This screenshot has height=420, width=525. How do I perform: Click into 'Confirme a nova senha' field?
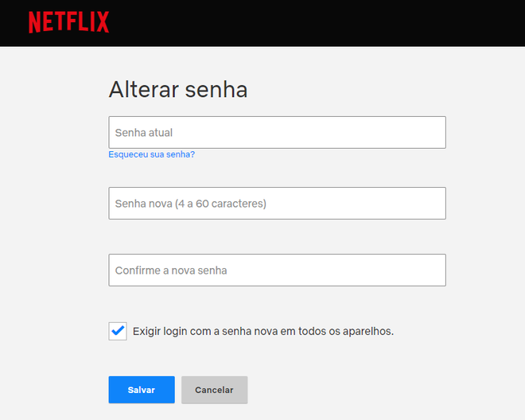point(278,270)
